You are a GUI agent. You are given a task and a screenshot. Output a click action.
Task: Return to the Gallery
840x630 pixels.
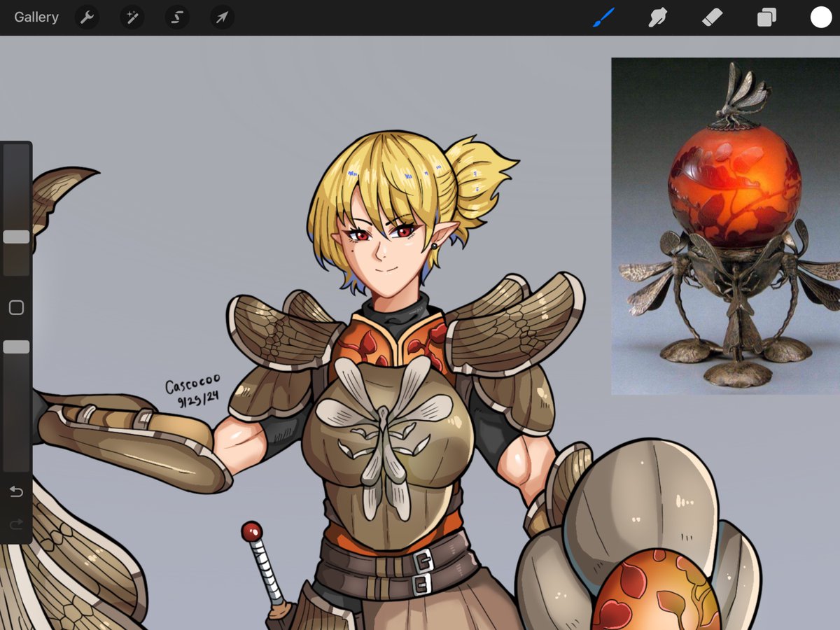pyautogui.click(x=36, y=17)
